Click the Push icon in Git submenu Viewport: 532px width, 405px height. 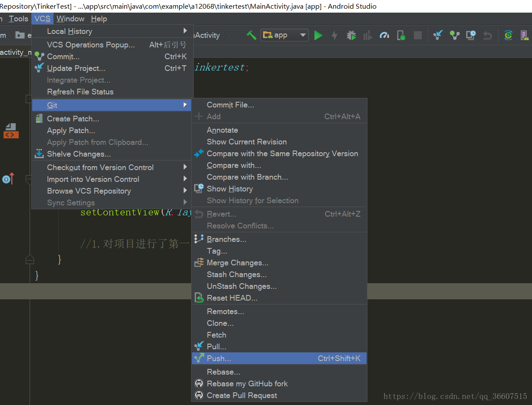(x=199, y=358)
